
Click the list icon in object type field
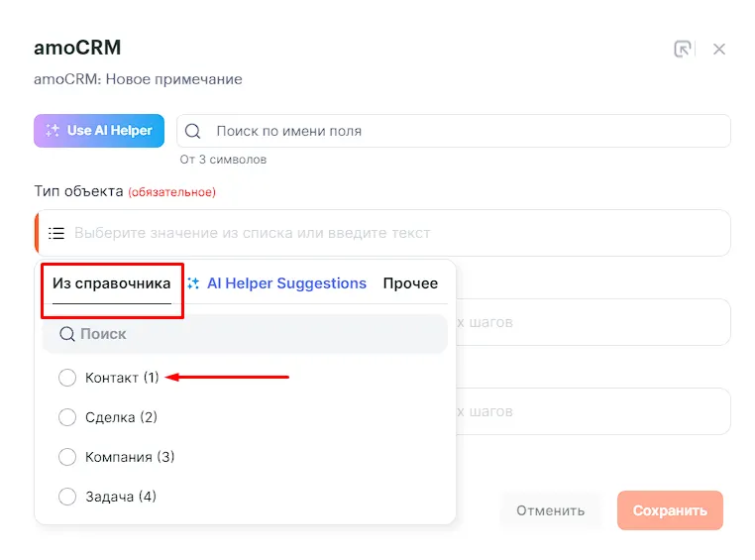(57, 233)
